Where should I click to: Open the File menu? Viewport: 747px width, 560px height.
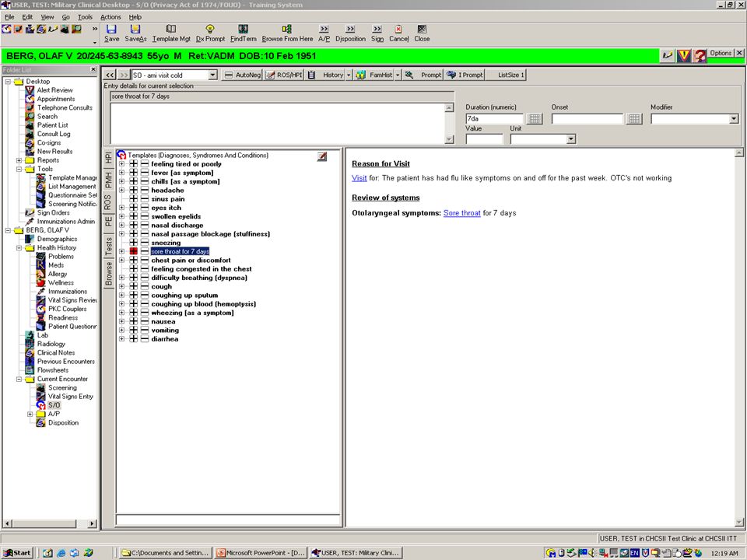coord(9,17)
